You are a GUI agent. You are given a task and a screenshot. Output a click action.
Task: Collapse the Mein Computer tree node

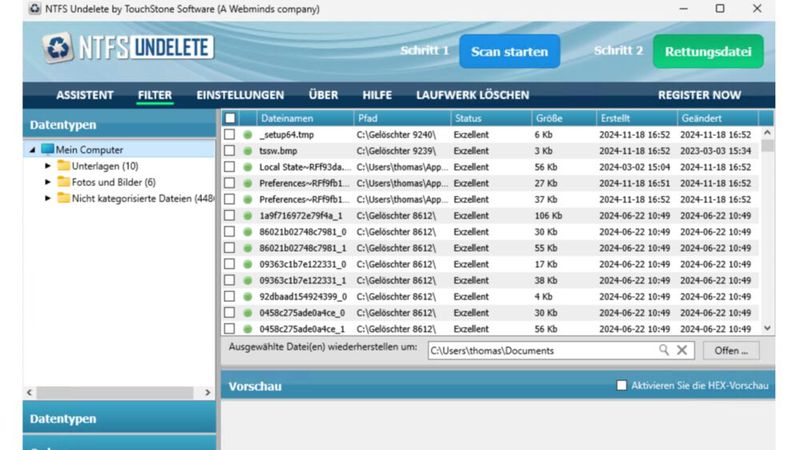point(32,150)
